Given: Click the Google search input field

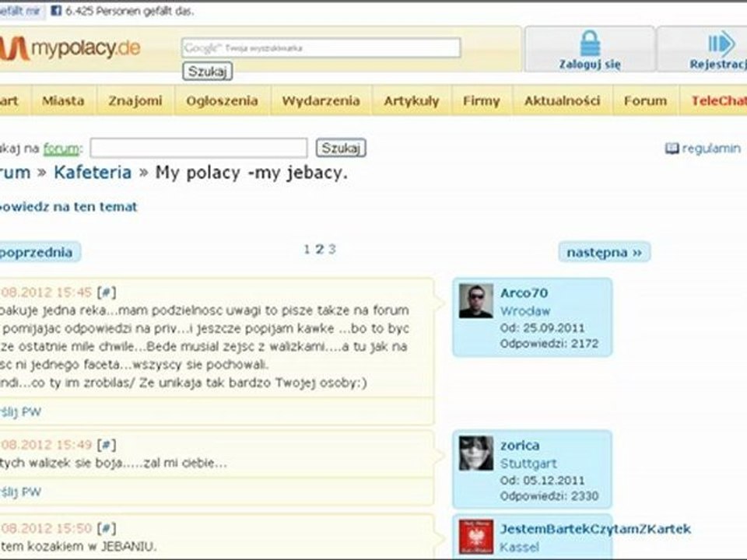Looking at the screenshot, I should pos(321,48).
